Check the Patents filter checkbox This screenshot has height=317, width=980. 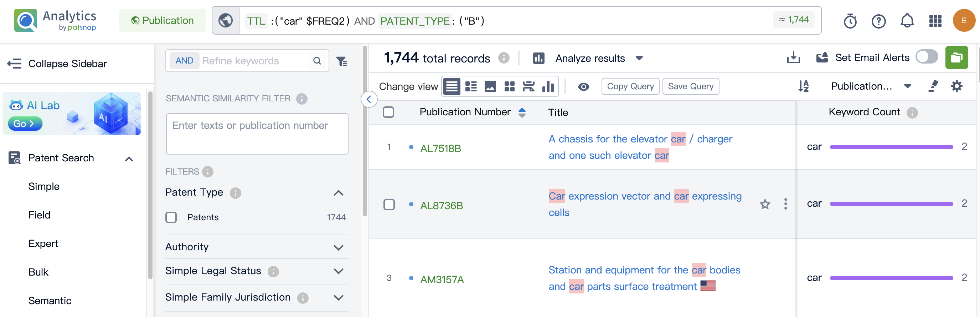pyautogui.click(x=171, y=217)
